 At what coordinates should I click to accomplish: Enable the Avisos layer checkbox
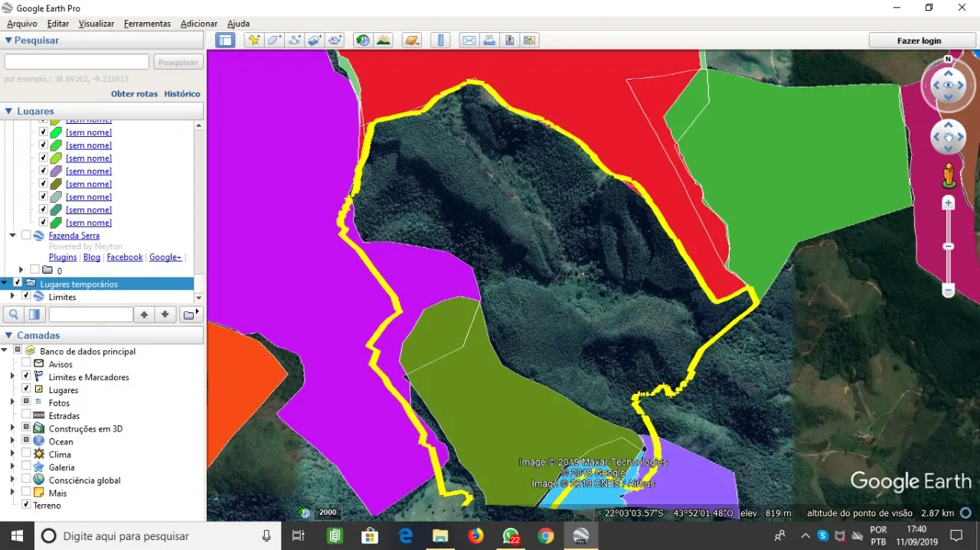tap(26, 364)
